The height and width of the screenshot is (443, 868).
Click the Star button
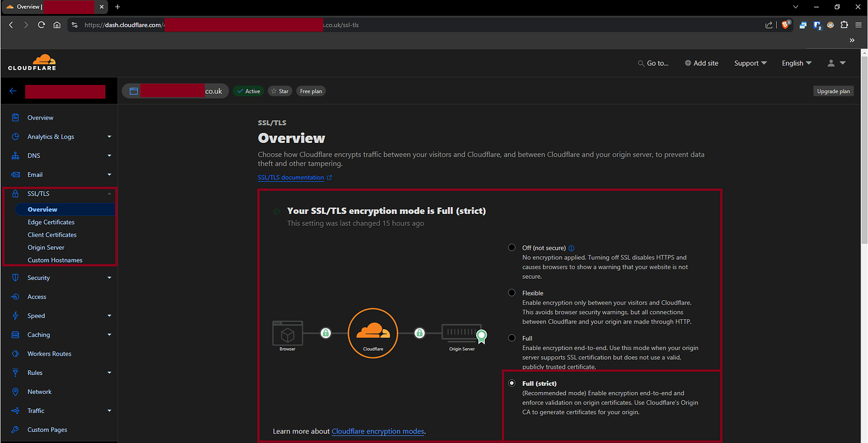coord(280,91)
